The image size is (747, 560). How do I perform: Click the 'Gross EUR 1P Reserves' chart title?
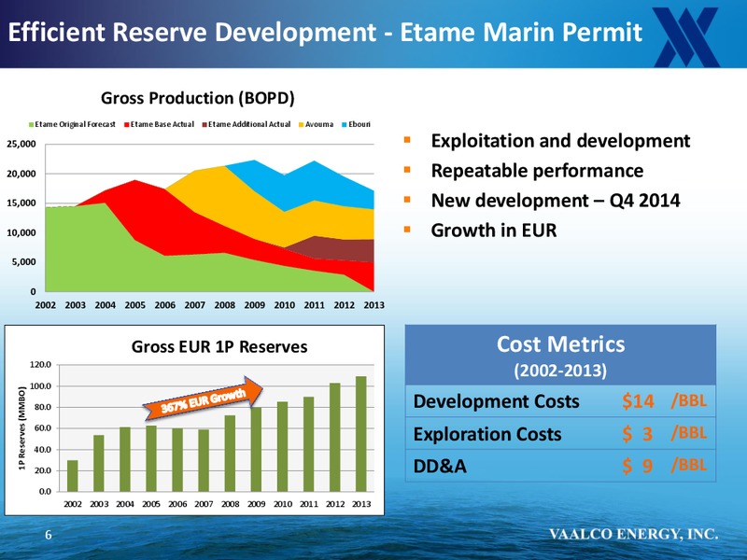[219, 346]
